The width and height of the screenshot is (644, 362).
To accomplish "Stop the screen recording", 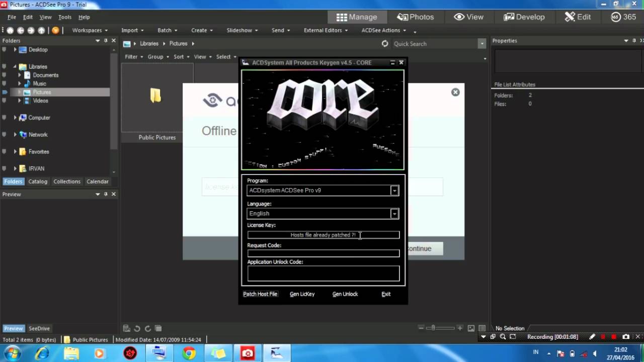I will tap(614, 337).
